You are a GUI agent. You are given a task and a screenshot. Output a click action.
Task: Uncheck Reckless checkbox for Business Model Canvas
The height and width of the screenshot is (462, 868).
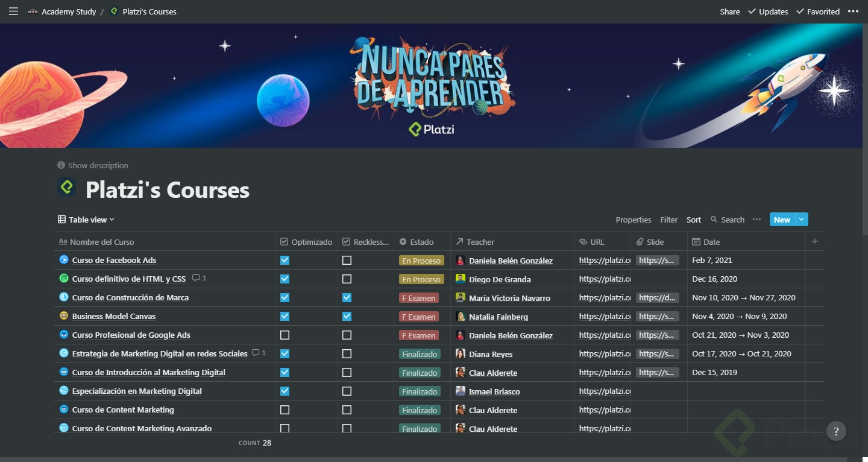click(x=347, y=316)
